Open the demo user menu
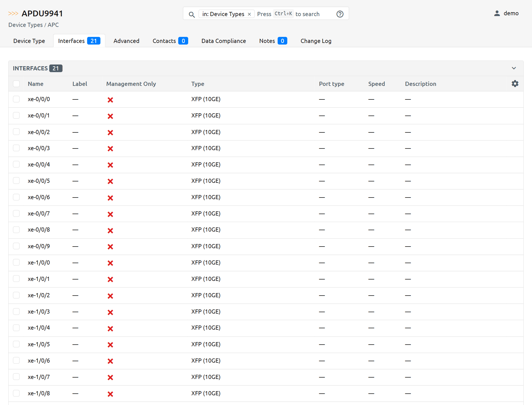 click(x=511, y=13)
